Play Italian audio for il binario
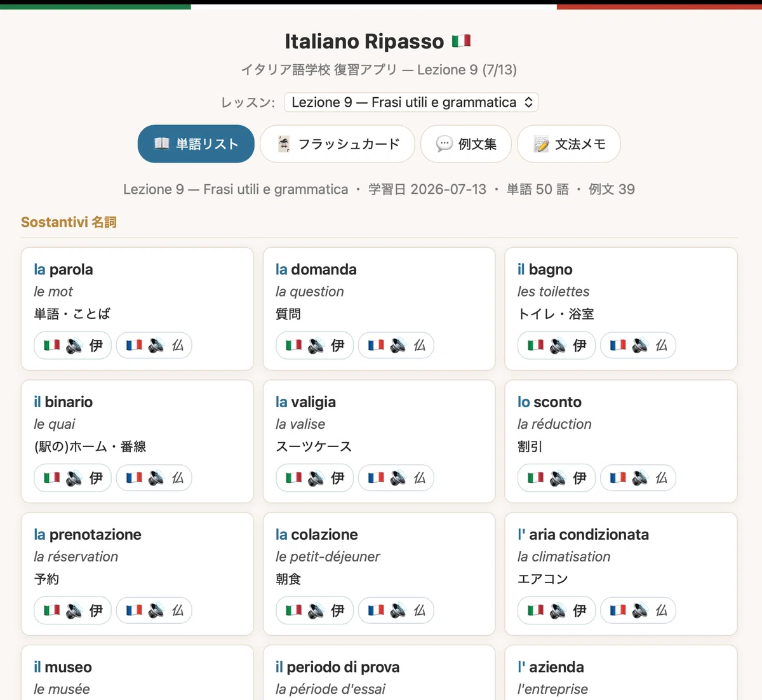The height and width of the screenshot is (700, 762). [x=73, y=478]
